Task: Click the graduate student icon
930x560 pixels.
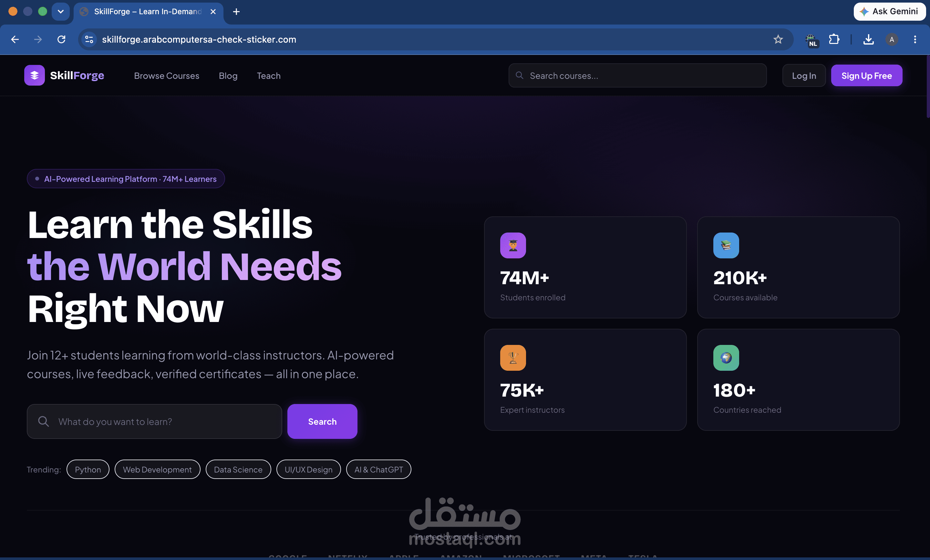Action: 513,245
